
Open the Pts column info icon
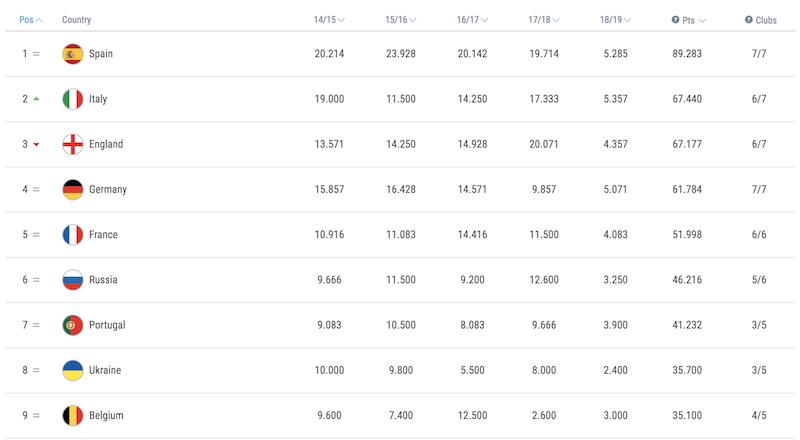pos(675,19)
